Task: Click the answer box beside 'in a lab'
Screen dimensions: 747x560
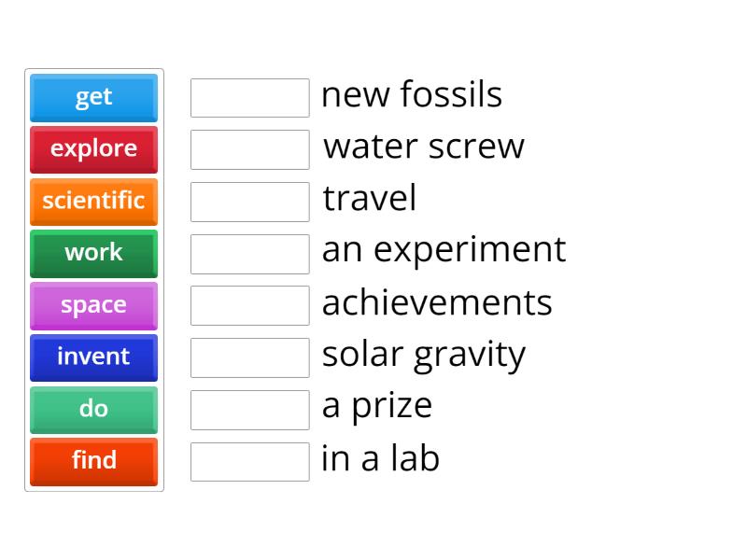Action: pos(249,460)
